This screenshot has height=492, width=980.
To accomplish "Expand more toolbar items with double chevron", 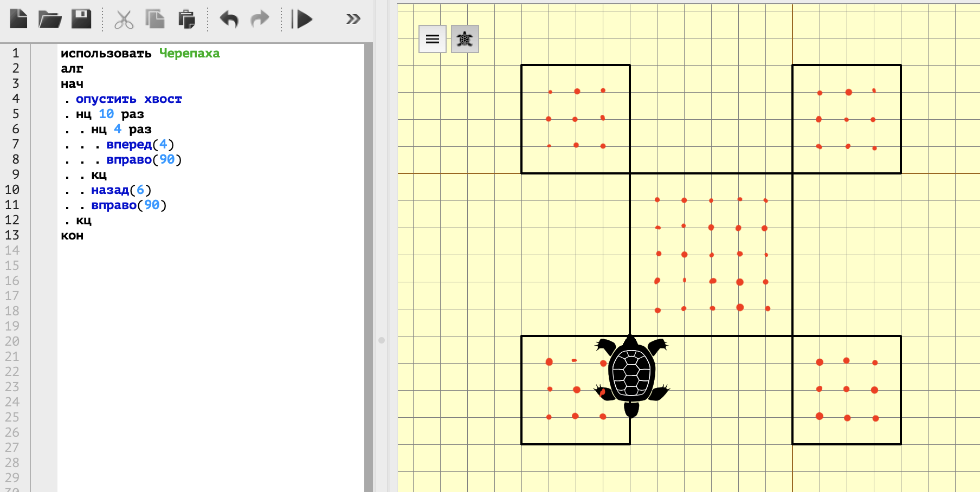I will [353, 20].
